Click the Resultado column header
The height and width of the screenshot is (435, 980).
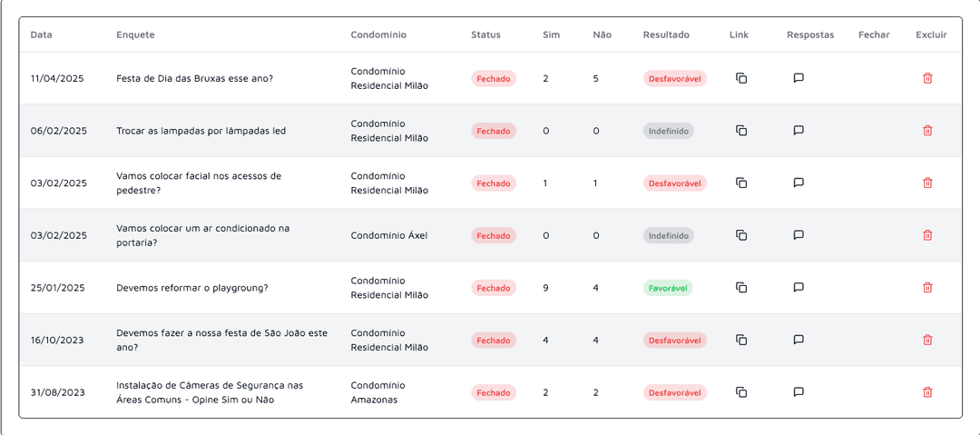pos(666,35)
